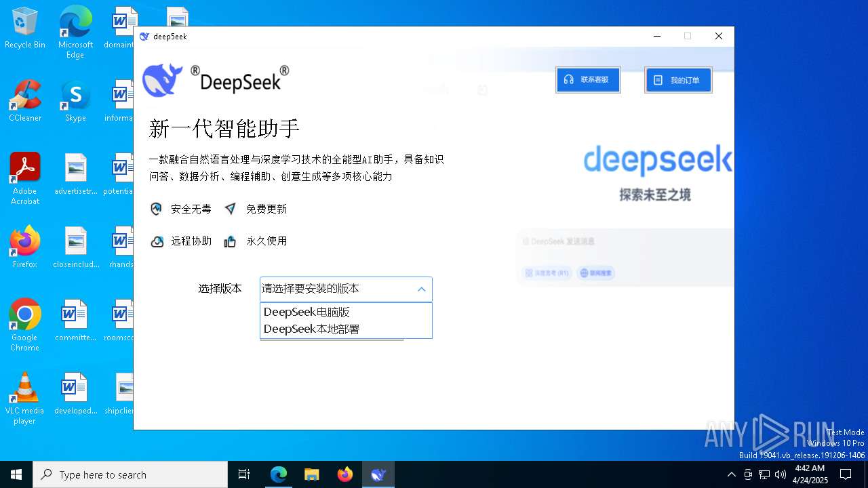Open CCleaner desktop shortcut

coord(25,100)
